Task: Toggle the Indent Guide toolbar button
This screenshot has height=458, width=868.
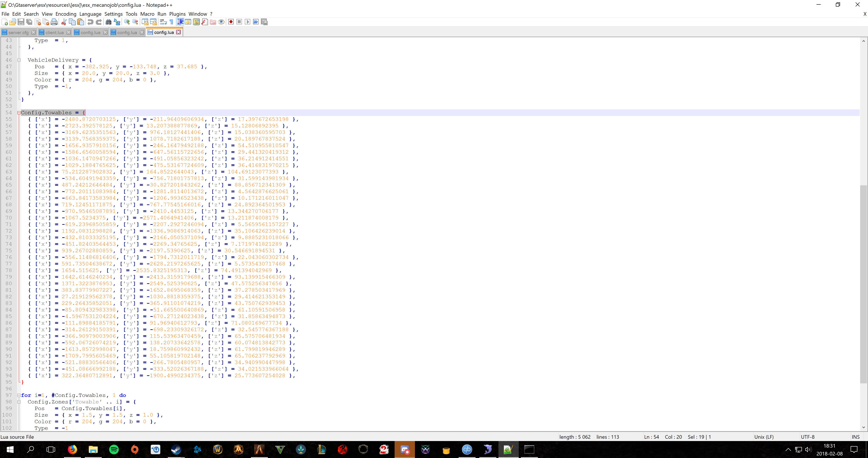Action: (x=180, y=22)
